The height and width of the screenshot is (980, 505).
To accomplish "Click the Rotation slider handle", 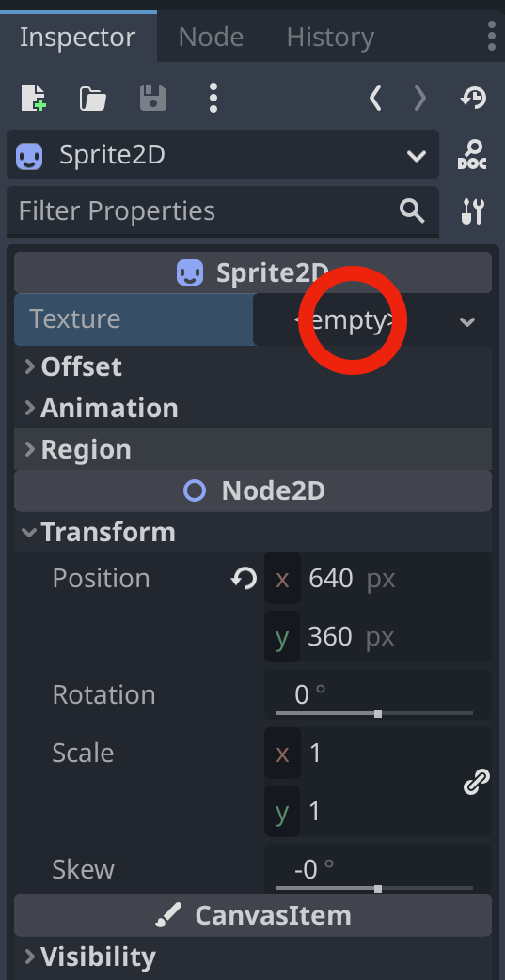I will tap(378, 714).
